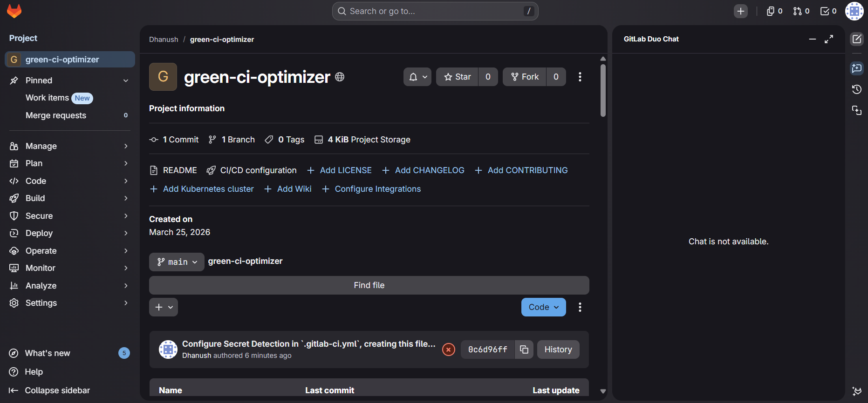Expand the Deploy sidebar menu
The width and height of the screenshot is (868, 403).
click(x=70, y=233)
